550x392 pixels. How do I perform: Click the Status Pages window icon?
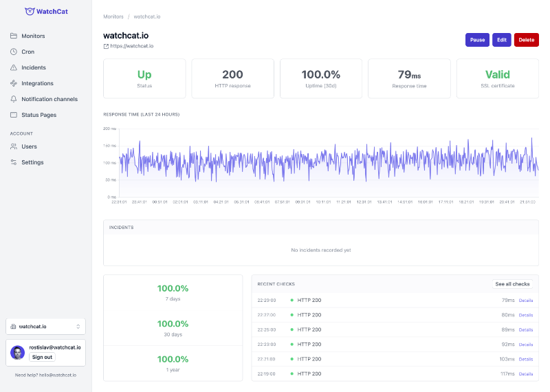[x=14, y=115]
